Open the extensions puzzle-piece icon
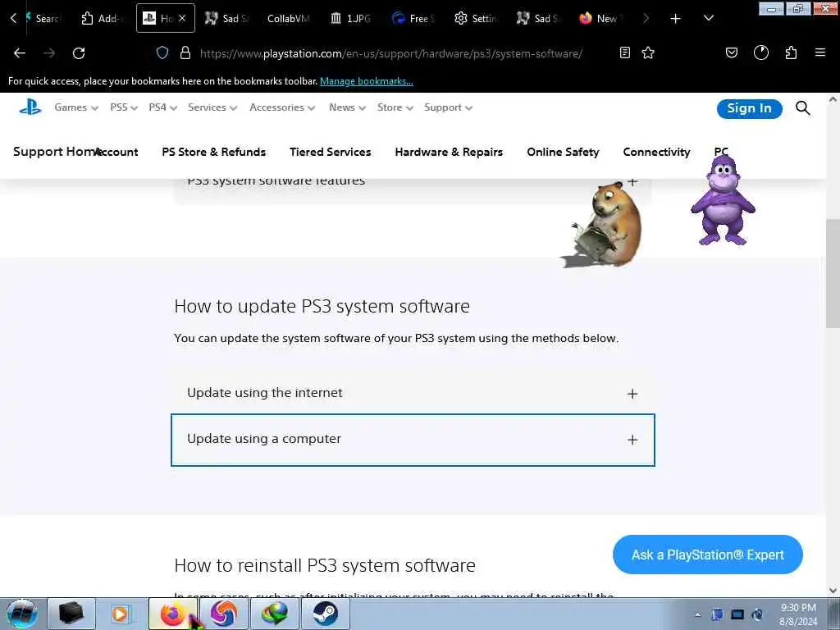 pos(792,52)
